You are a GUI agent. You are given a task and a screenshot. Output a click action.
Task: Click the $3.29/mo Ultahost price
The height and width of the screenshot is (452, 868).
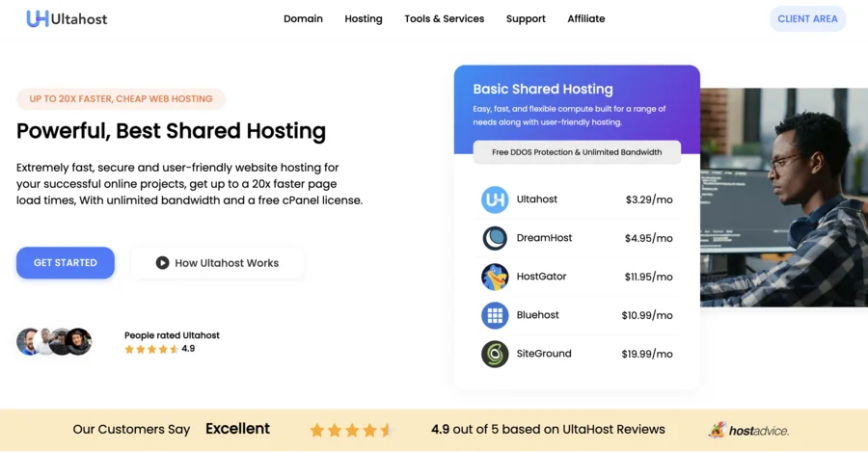(x=649, y=199)
